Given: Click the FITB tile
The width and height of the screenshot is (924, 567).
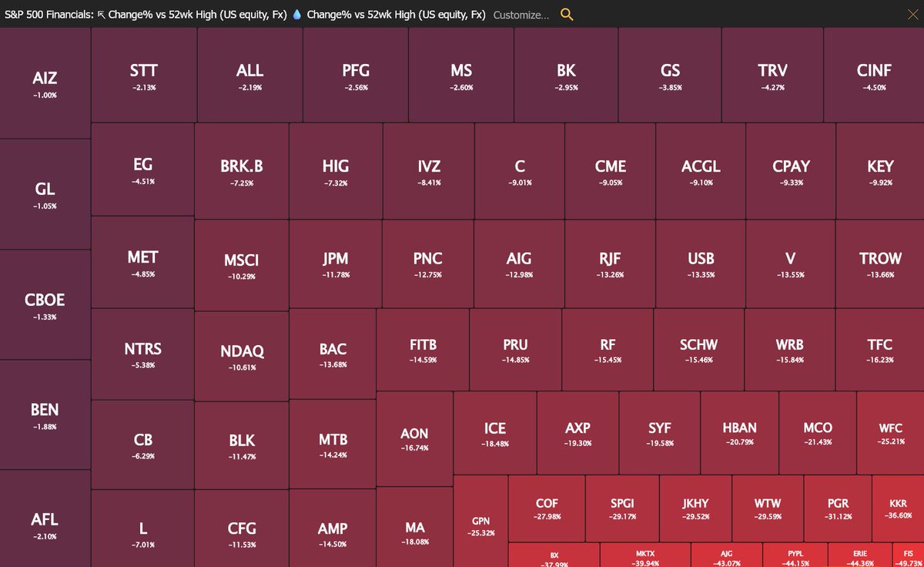Looking at the screenshot, I should click(x=423, y=350).
